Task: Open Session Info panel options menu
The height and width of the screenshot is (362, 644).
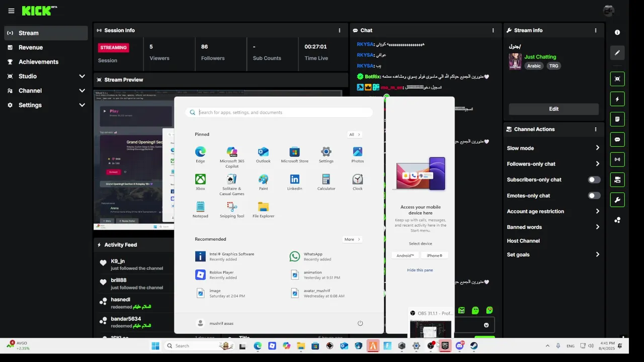Action: pyautogui.click(x=340, y=30)
